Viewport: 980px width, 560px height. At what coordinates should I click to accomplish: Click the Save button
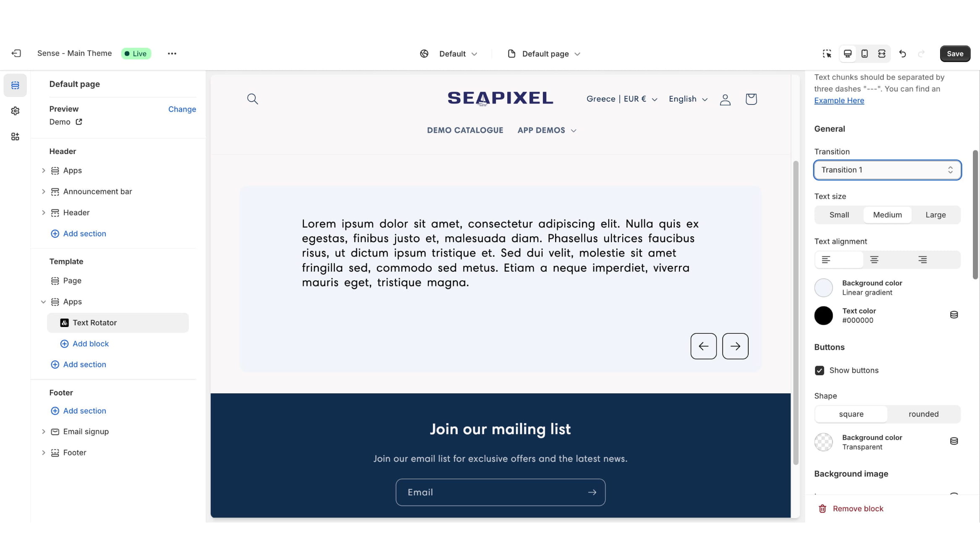point(954,54)
